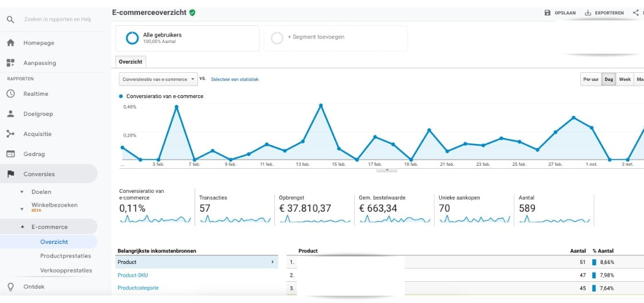The height and width of the screenshot is (303, 644).
Task: Select the Conversies sidebar section
Action: (49, 174)
